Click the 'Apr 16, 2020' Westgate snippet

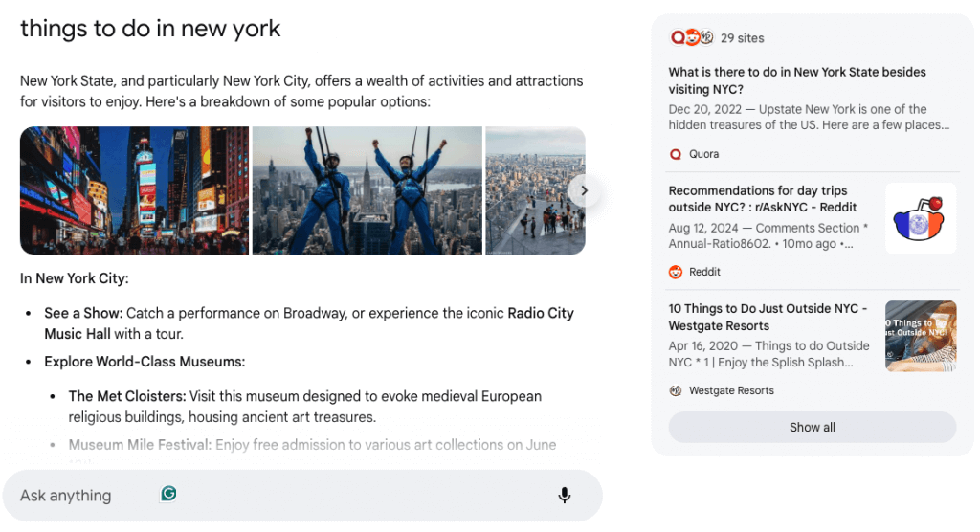pyautogui.click(x=768, y=354)
